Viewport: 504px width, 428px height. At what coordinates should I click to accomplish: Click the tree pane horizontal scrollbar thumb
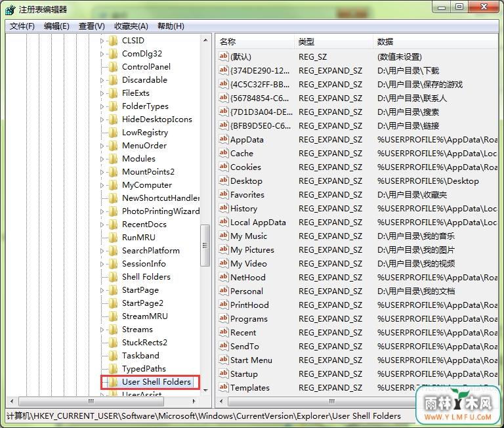[x=91, y=401]
